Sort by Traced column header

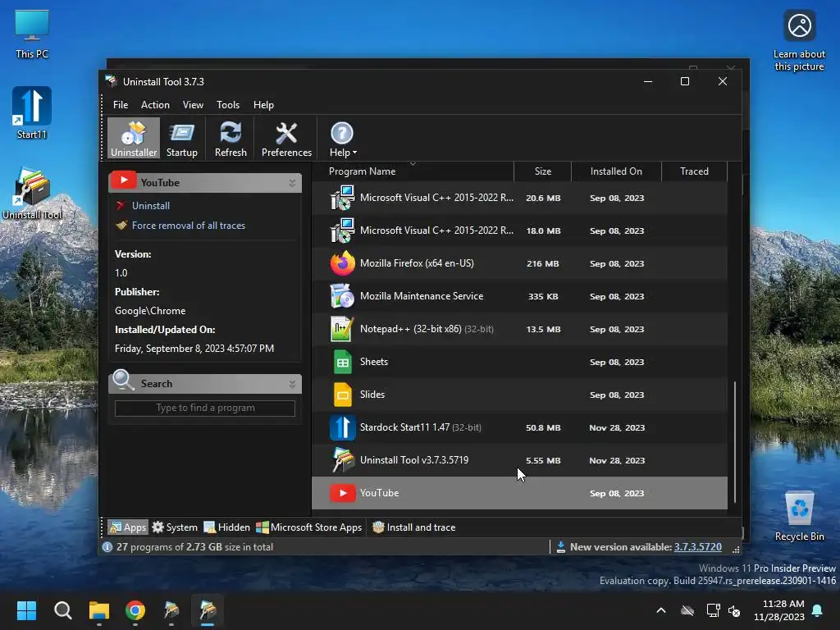[694, 171]
